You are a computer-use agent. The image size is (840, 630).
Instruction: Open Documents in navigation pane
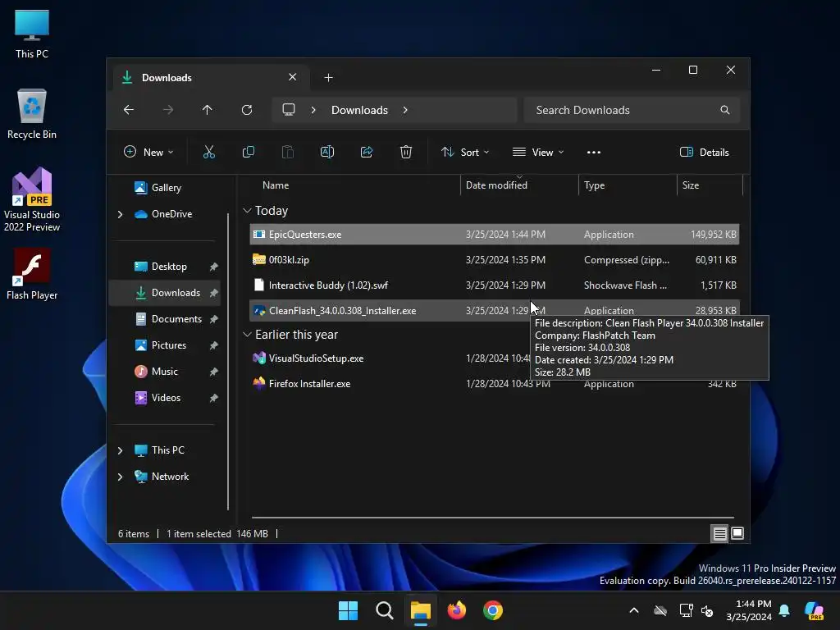click(x=176, y=319)
